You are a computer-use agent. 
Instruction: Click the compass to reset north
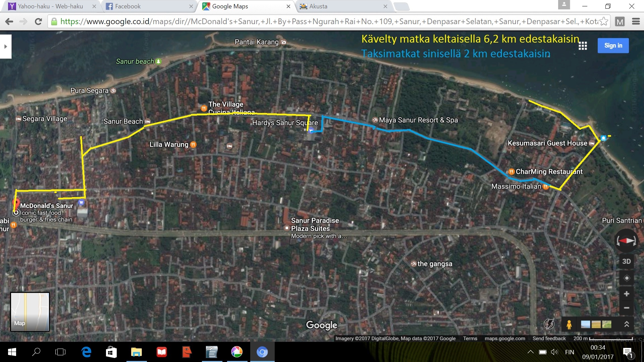(626, 241)
